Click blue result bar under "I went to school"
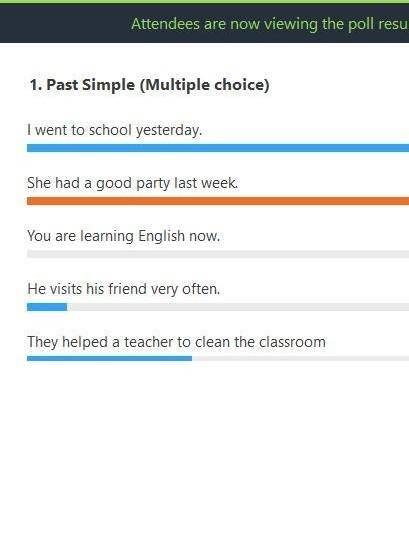The image size is (409, 550). pos(218,148)
